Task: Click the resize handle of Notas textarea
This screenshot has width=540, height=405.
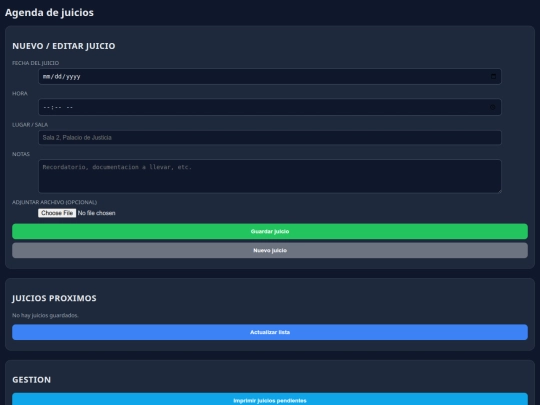Action: pos(499,190)
